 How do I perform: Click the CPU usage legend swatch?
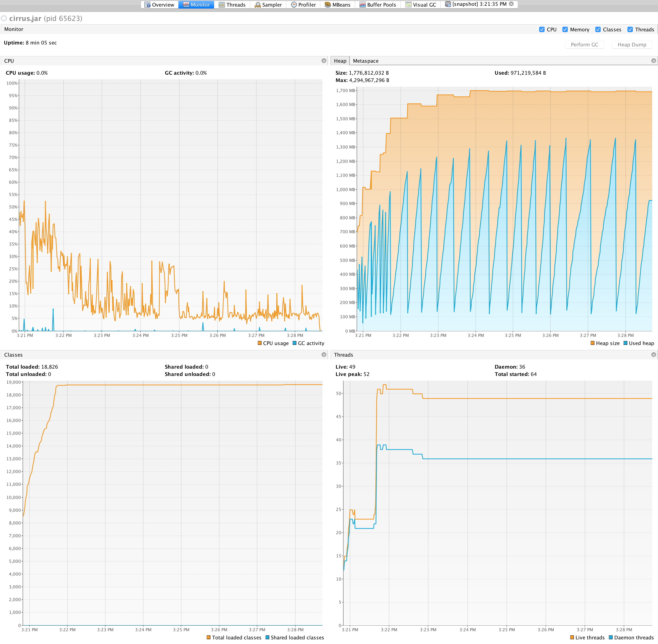[x=260, y=343]
